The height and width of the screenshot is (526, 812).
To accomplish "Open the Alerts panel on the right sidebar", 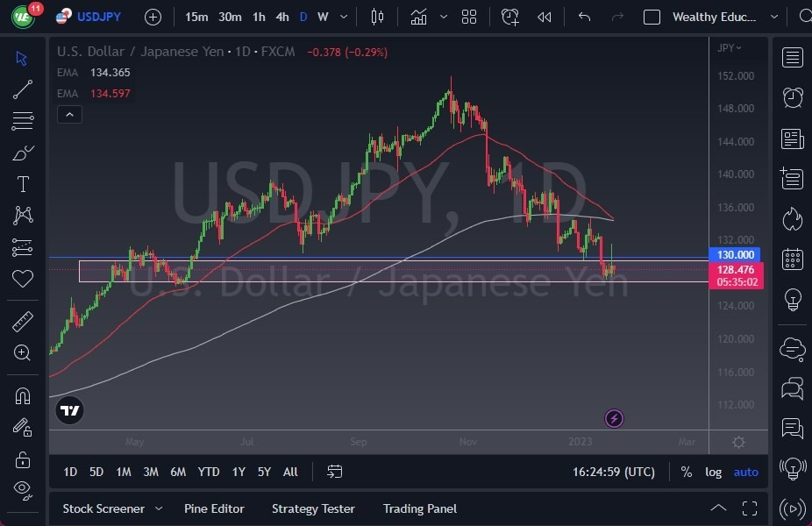I will [x=791, y=97].
